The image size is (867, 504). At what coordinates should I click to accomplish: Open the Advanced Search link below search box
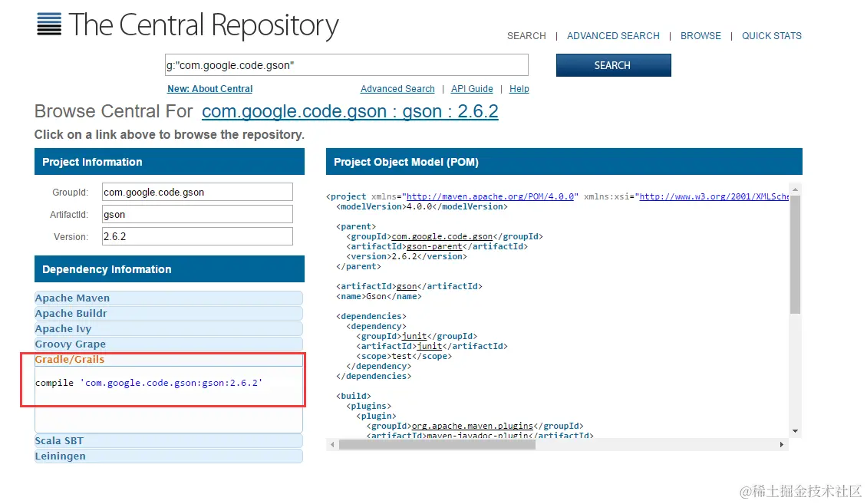pyautogui.click(x=397, y=89)
